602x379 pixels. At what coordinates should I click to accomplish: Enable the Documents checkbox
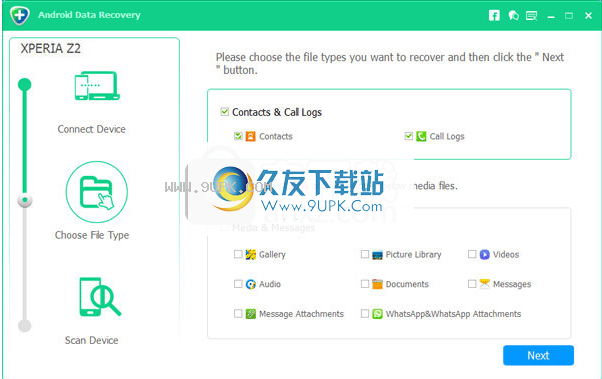(365, 284)
